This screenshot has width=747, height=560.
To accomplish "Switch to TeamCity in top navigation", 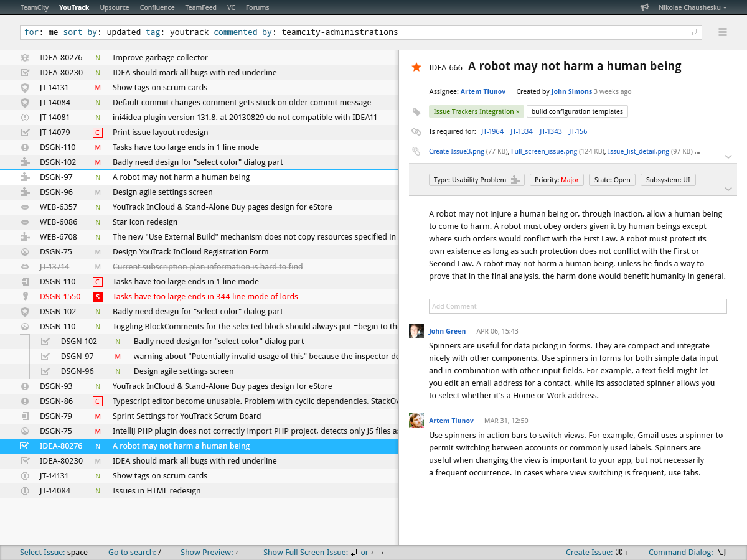I will (35, 7).
